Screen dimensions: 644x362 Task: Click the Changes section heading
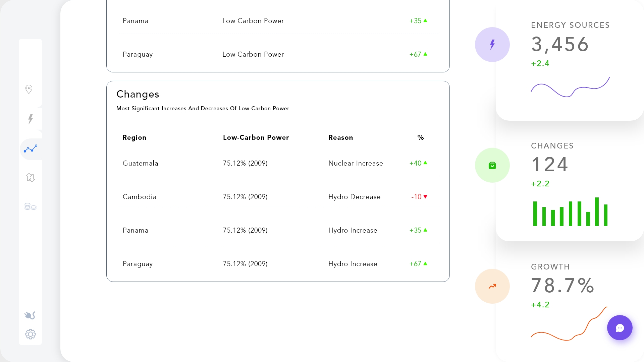point(138,94)
